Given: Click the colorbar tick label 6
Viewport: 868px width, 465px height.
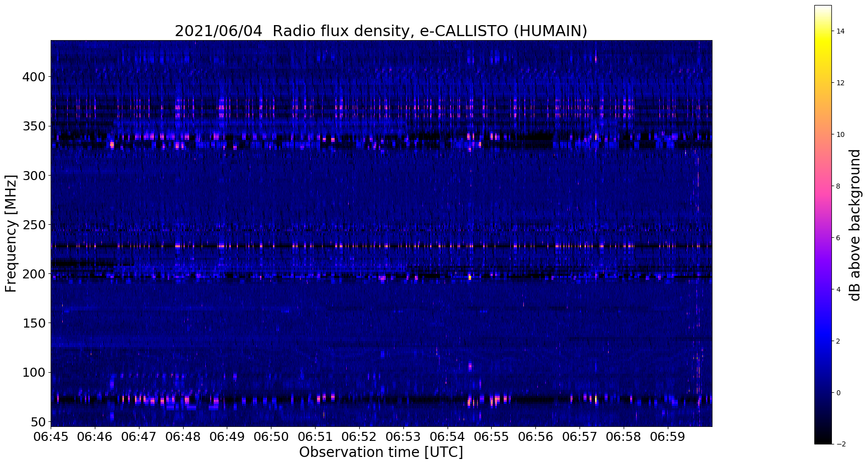Looking at the screenshot, I should (x=838, y=238).
